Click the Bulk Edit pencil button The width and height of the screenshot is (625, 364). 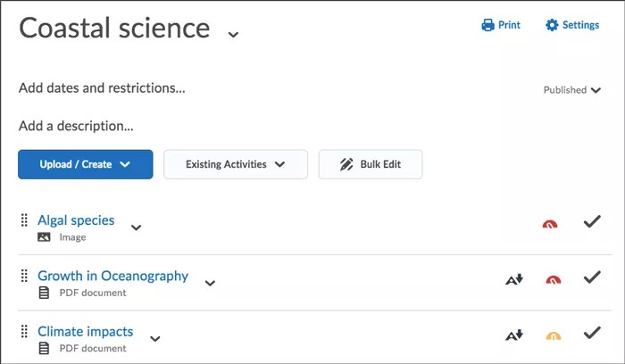click(x=370, y=164)
